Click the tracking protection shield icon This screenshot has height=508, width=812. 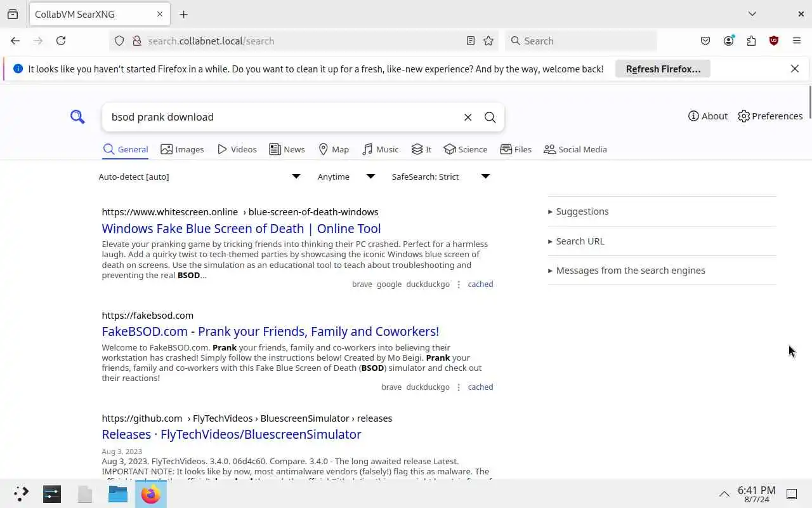coord(119,41)
